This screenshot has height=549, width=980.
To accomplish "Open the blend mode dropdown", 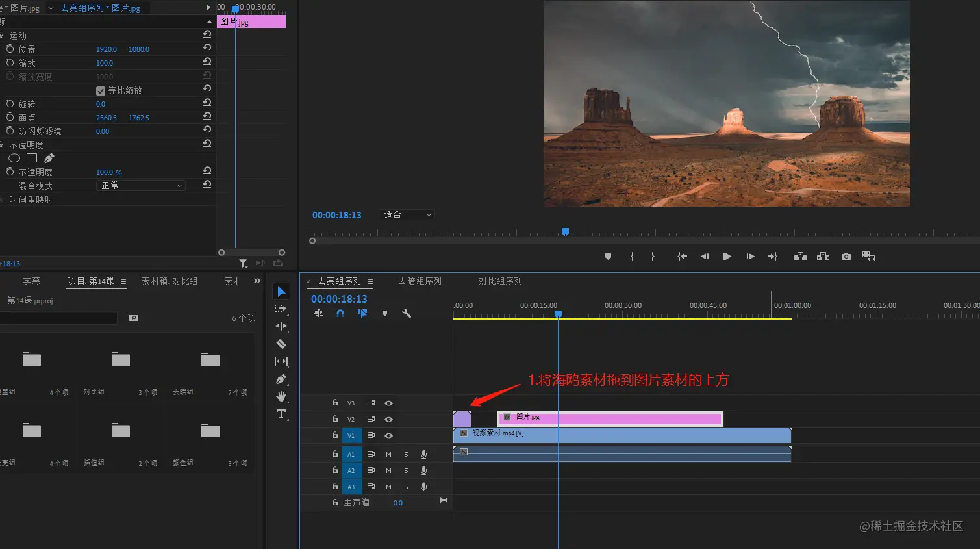I will 141,185.
